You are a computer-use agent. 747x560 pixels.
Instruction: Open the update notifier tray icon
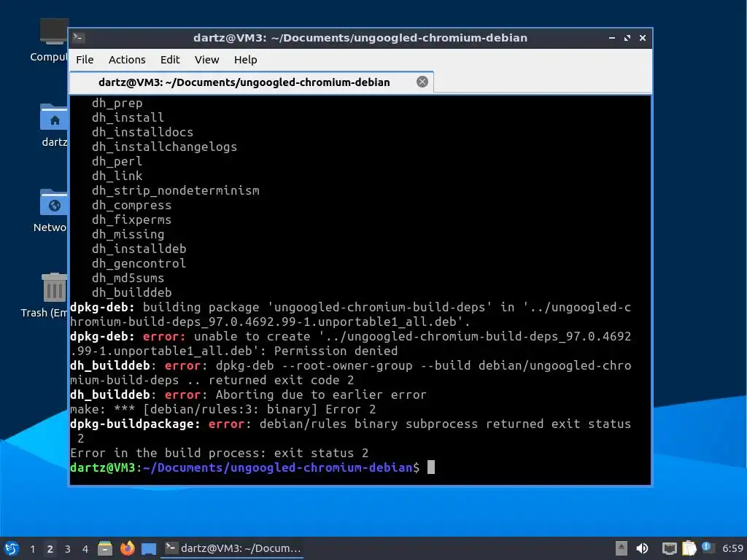tap(708, 548)
